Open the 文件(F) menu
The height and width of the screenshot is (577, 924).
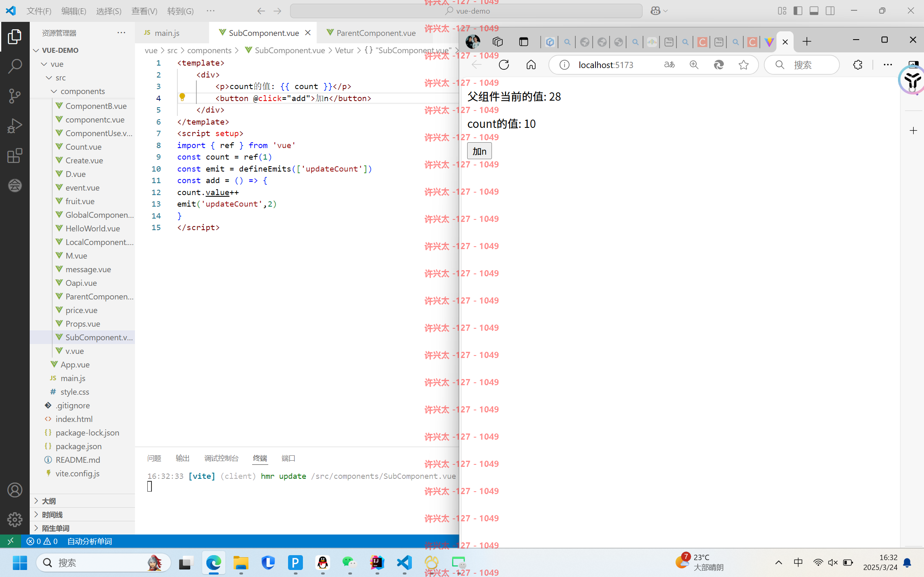point(39,11)
